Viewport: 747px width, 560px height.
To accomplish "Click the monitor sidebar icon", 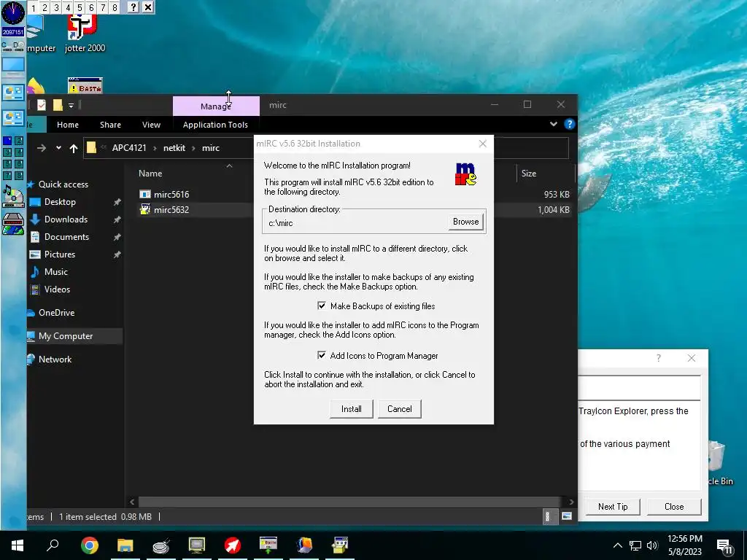I will (x=13, y=65).
